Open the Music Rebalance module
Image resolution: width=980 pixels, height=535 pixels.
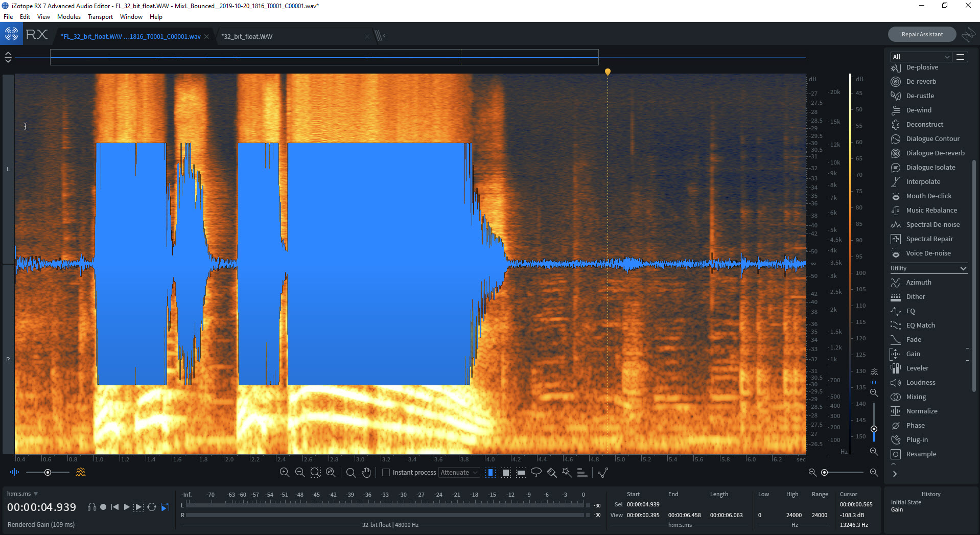click(x=928, y=210)
